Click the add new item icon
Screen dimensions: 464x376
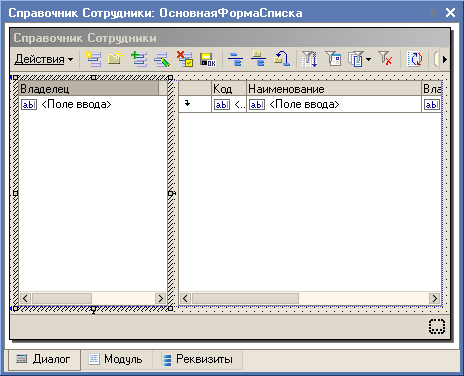(93, 59)
